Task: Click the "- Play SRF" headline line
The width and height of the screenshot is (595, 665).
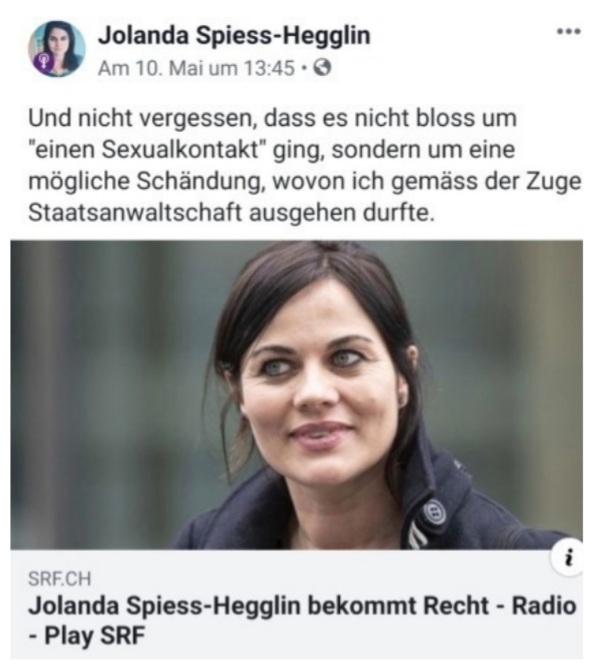Action: (87, 636)
